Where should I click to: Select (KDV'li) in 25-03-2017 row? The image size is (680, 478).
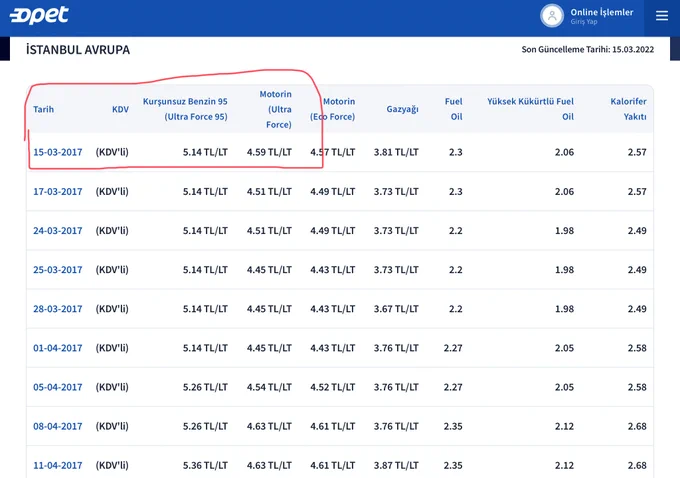click(x=112, y=269)
